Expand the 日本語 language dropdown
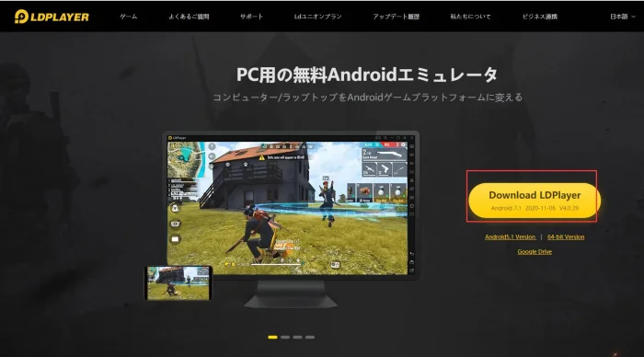 622,17
